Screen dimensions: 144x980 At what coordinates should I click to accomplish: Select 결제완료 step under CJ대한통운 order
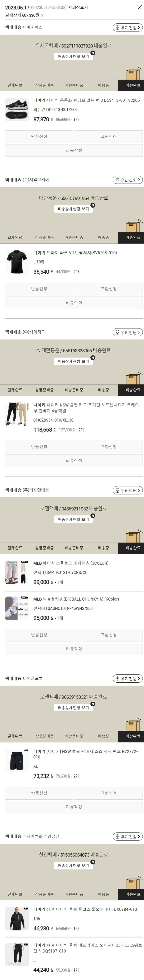[15, 390]
